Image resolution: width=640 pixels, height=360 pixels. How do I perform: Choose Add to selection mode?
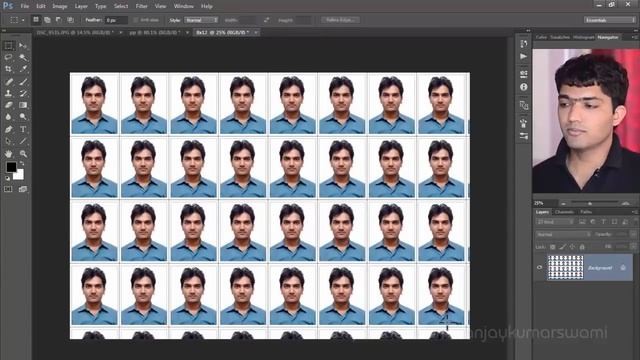click(x=47, y=20)
